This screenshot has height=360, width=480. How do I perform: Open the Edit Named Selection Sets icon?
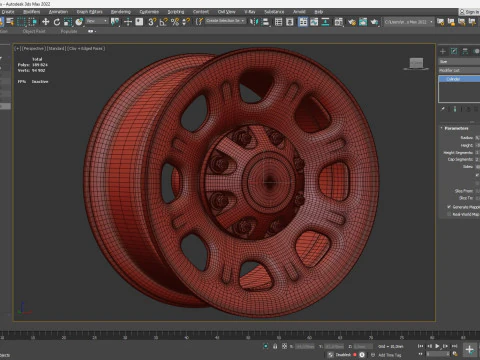coord(199,22)
